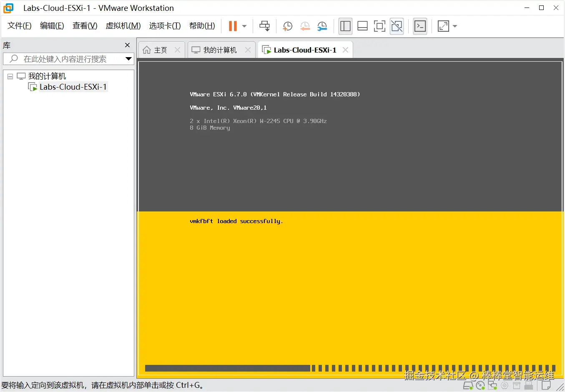This screenshot has width=565, height=392.
Task: Close the 我的计算机 tab
Action: click(x=248, y=50)
